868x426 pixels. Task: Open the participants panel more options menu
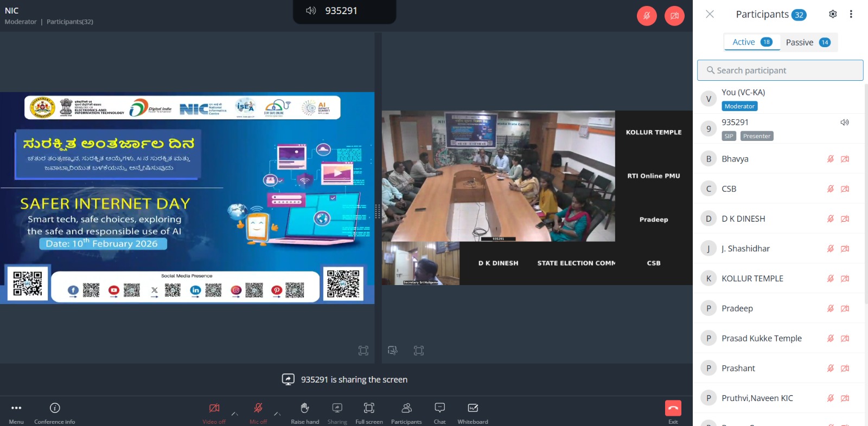click(x=851, y=14)
